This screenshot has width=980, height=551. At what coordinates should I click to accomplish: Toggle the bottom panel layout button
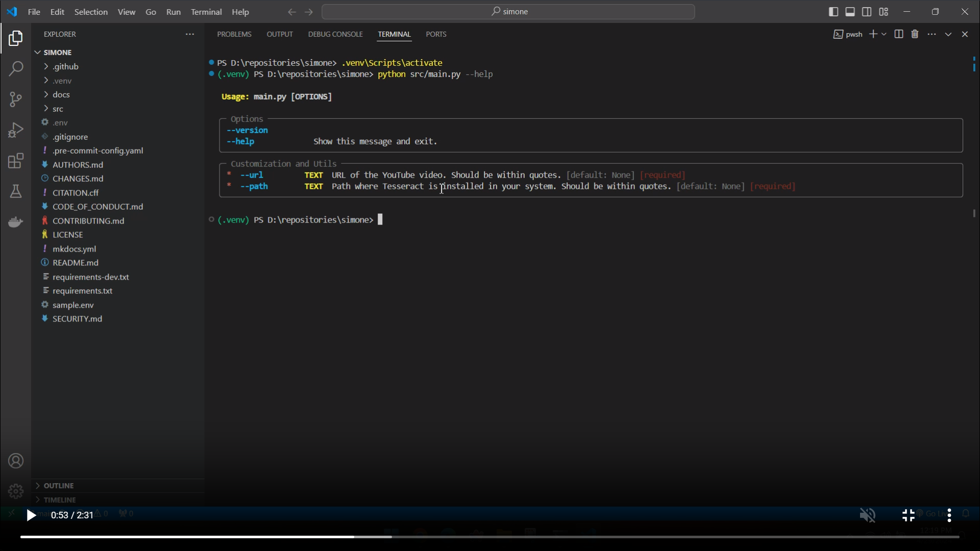850,12
